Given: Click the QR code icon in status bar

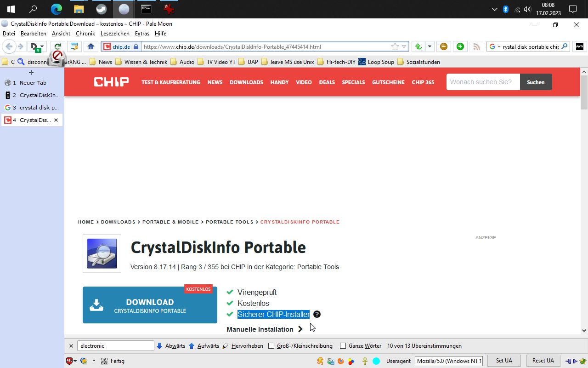Looking at the screenshot, I should click(x=104, y=361).
